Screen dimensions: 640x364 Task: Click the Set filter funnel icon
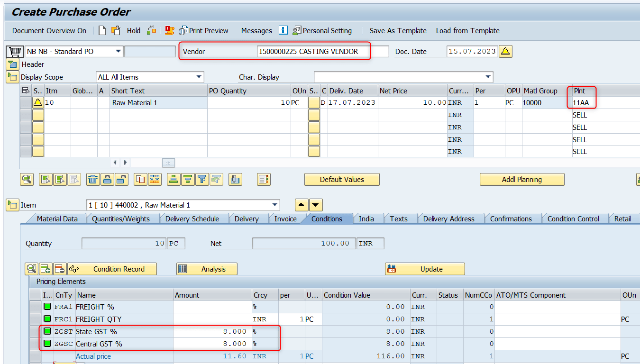click(x=202, y=179)
